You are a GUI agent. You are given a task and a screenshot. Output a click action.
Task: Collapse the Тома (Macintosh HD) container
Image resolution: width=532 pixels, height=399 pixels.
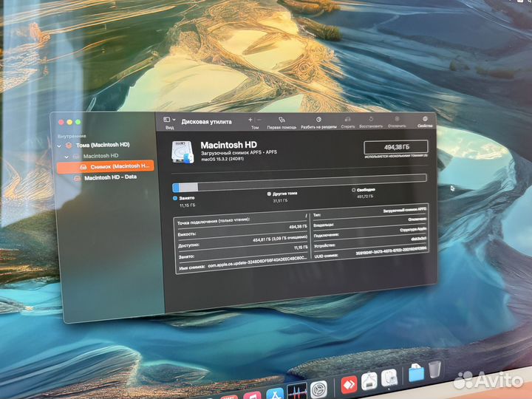pos(59,146)
